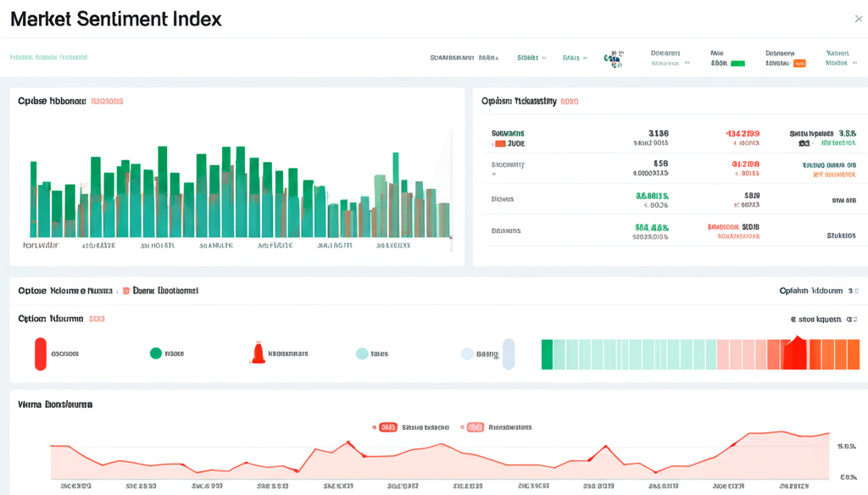Click the red alert triangle icon in the legend
The image size is (868, 495).
coord(258,352)
